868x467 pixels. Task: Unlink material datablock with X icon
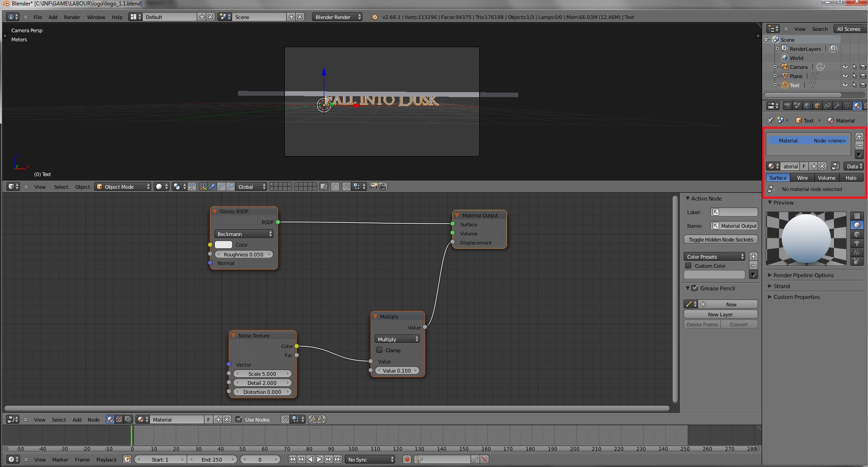[x=822, y=166]
